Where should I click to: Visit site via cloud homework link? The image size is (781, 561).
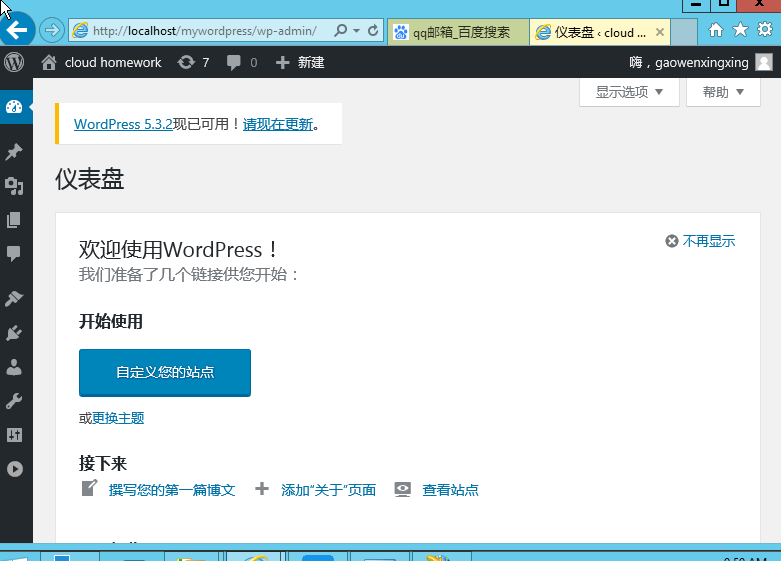pos(101,62)
